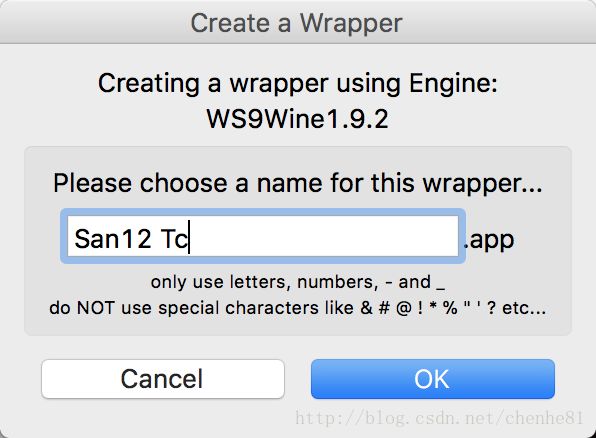Click the 'Please choose a name' prompt label

tap(298, 184)
